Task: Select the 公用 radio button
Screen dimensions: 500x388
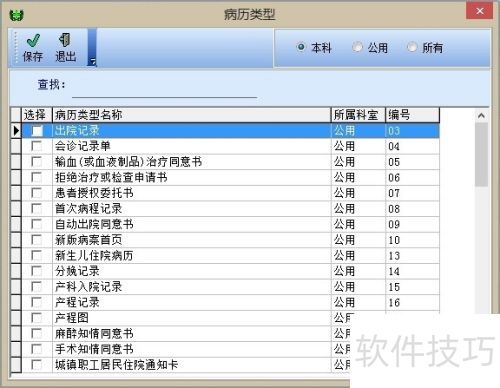Action: pyautogui.click(x=357, y=47)
